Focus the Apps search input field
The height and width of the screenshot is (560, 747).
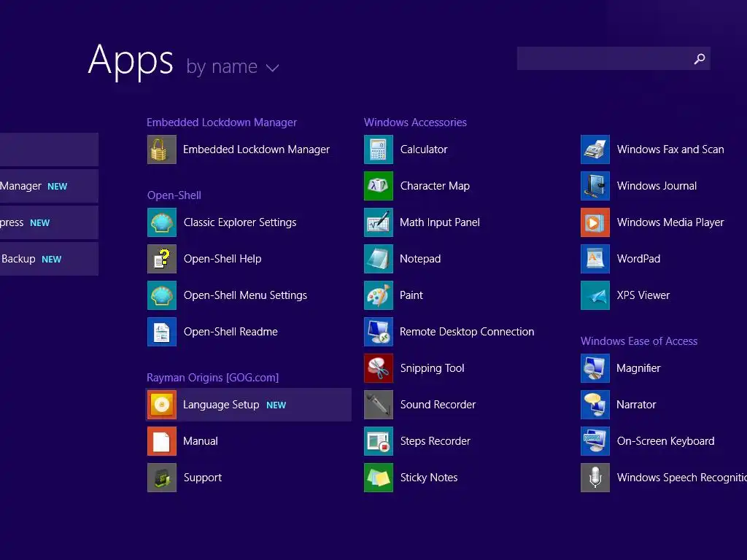click(614, 58)
